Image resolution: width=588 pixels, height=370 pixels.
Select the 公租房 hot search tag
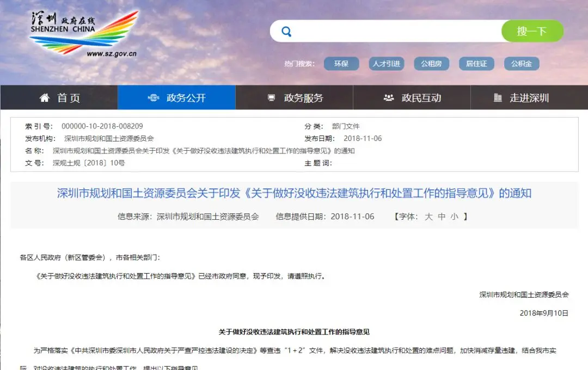[x=431, y=64]
